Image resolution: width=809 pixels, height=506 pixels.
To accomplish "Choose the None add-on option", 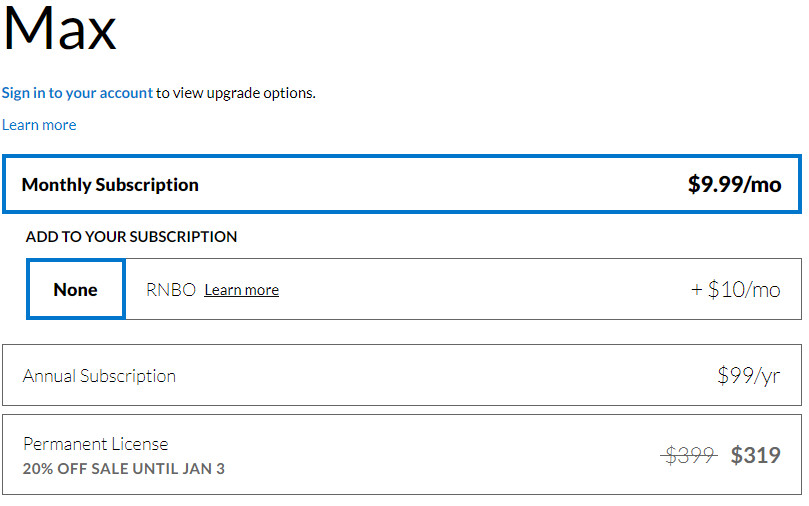I will tap(76, 290).
